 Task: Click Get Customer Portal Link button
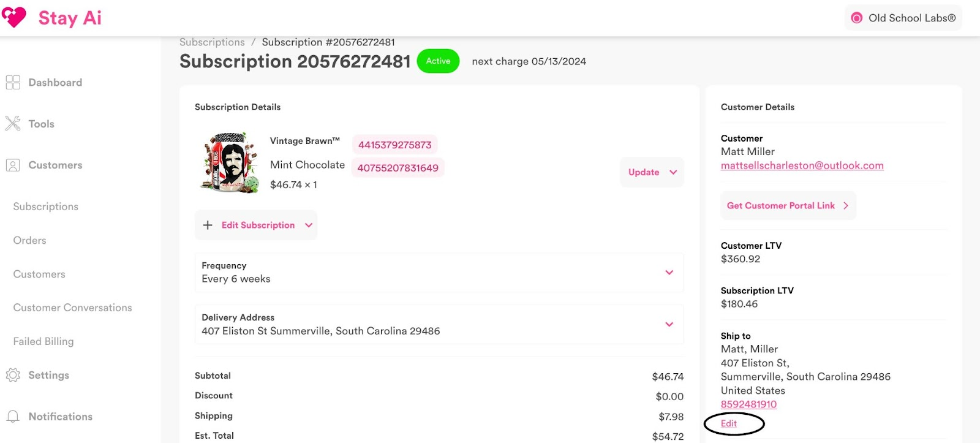[x=788, y=206]
